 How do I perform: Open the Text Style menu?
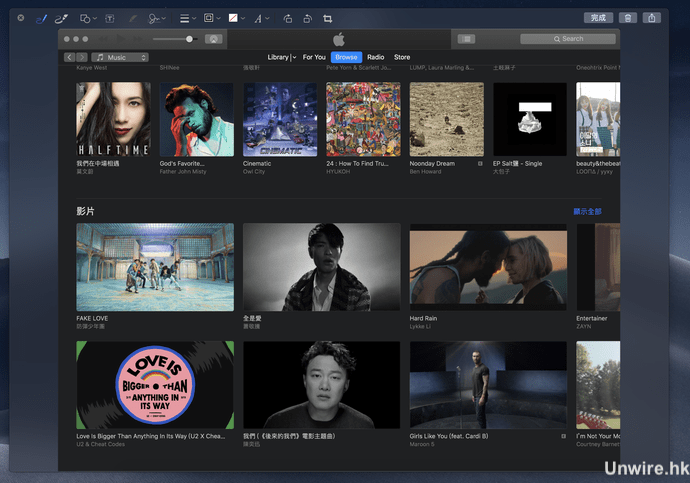coord(261,18)
